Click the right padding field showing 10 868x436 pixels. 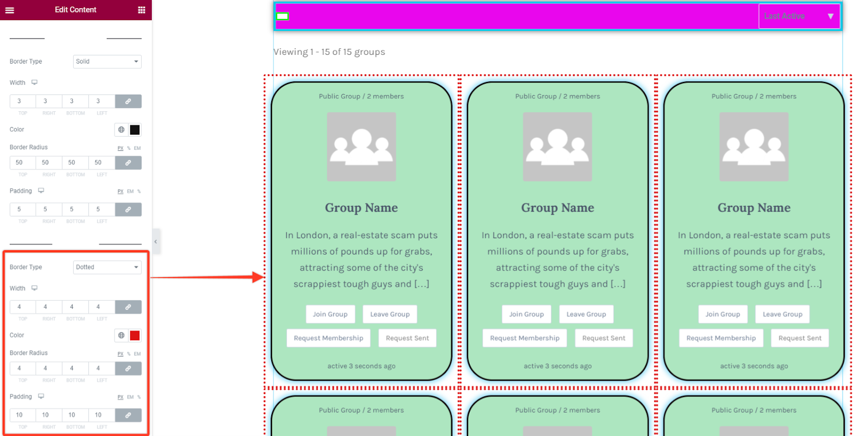pos(49,415)
